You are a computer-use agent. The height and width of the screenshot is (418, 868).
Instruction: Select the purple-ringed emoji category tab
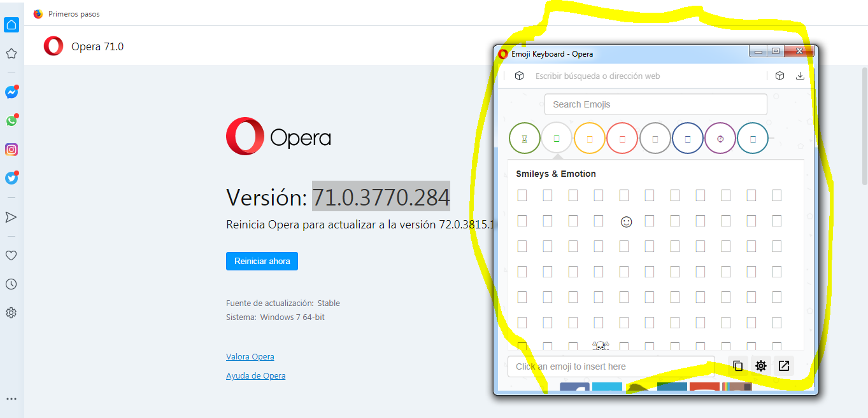click(720, 138)
